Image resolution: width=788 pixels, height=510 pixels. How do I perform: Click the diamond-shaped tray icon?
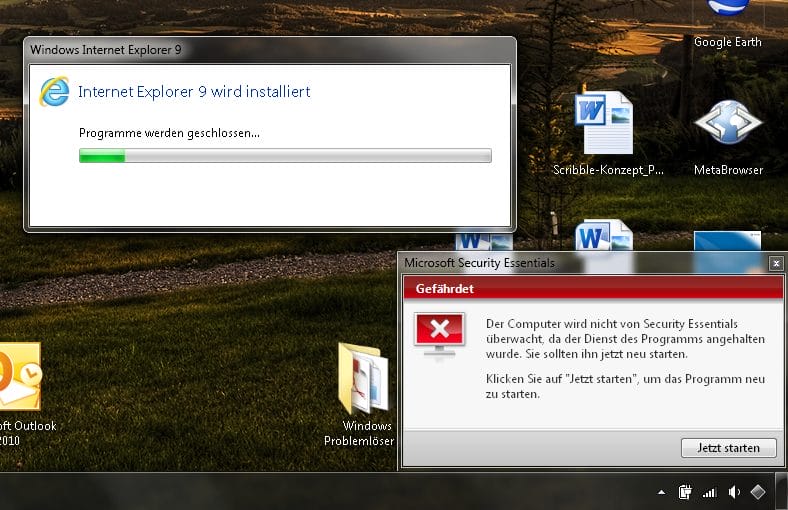pyautogui.click(x=759, y=492)
